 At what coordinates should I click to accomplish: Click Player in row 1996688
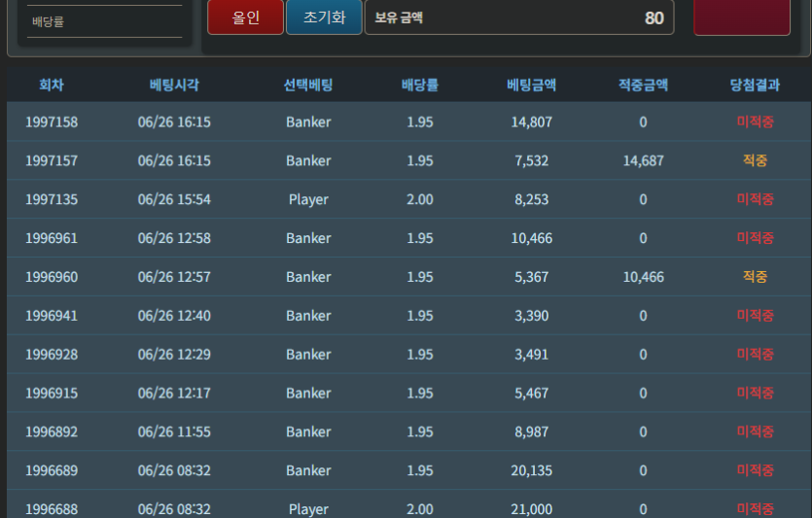click(x=308, y=509)
